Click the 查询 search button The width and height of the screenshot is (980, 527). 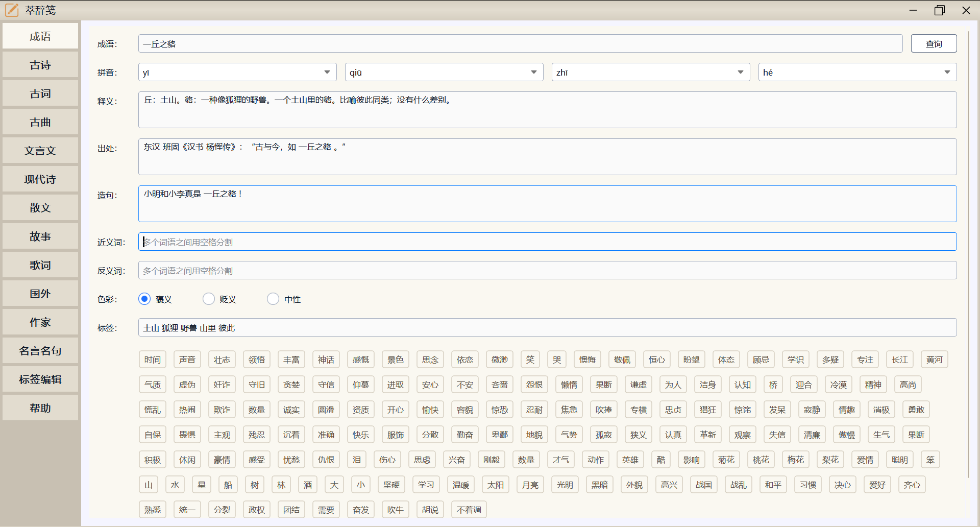point(934,43)
